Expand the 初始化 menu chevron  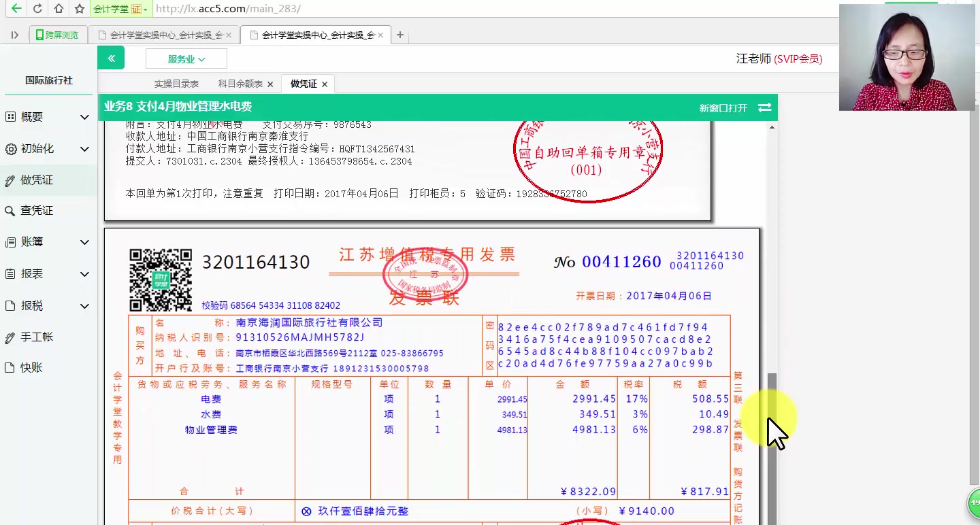click(84, 149)
